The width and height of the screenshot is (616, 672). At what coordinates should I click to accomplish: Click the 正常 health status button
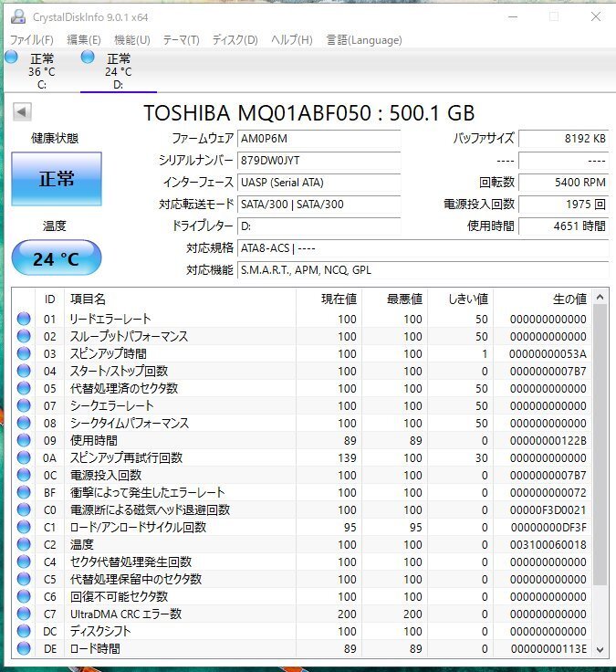(x=57, y=179)
